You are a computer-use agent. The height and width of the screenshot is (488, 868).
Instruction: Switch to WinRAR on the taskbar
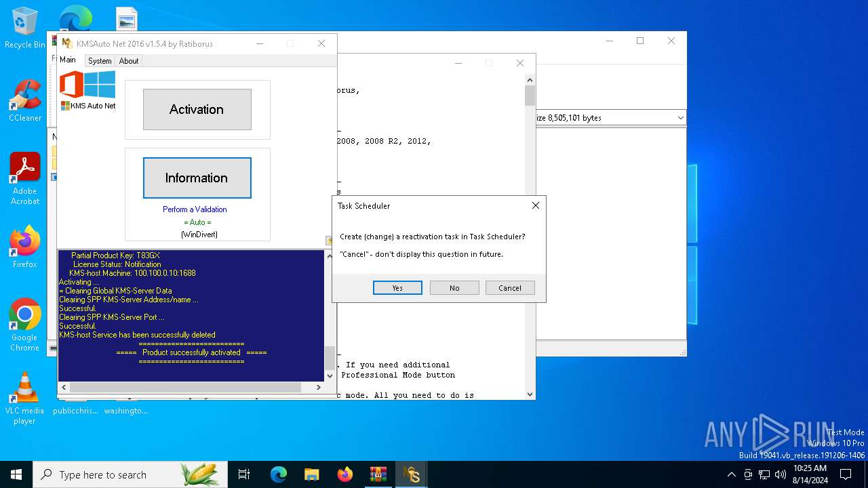(378, 474)
